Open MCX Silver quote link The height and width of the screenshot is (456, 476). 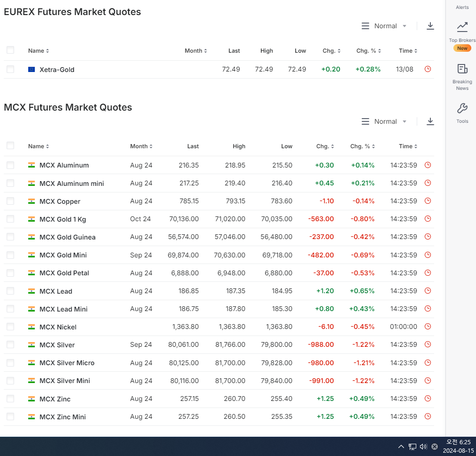tap(57, 345)
